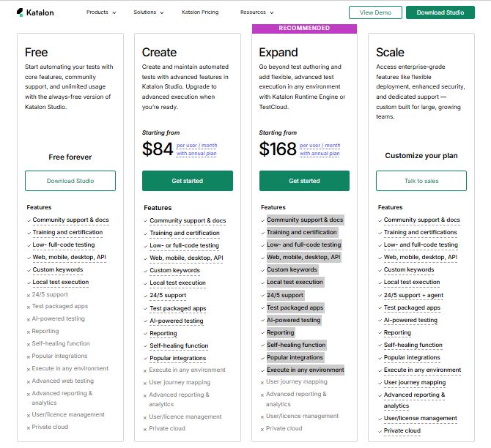Screen dimensions: 491x448
Task: Click Talk to sales in Scale plan
Action: [x=421, y=181]
